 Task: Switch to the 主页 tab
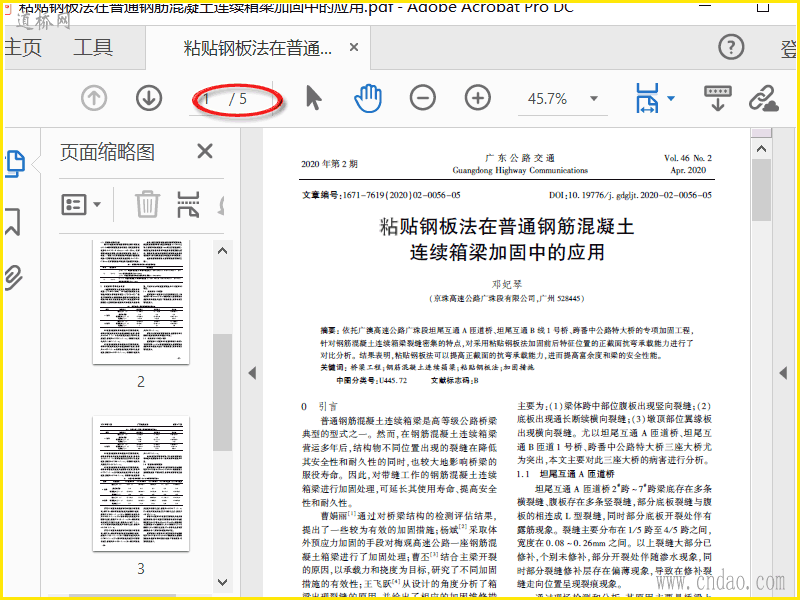click(23, 47)
